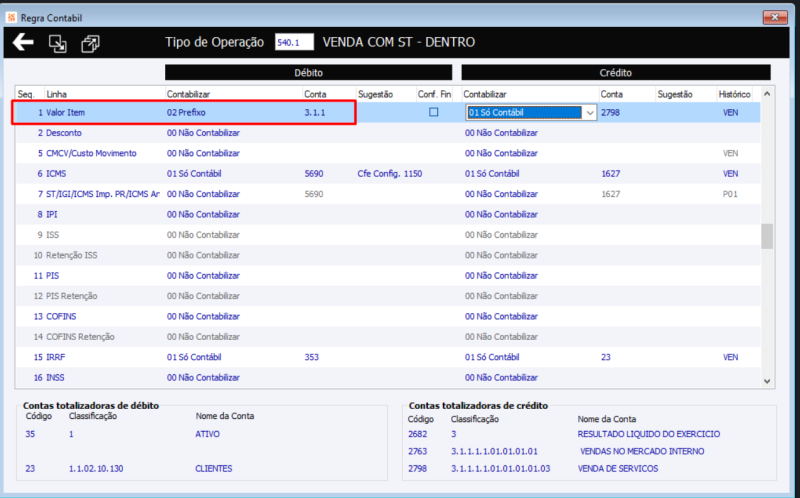This screenshot has width=800, height=498.
Task: Click classification 1.1.02.10.130
Action: click(x=96, y=469)
